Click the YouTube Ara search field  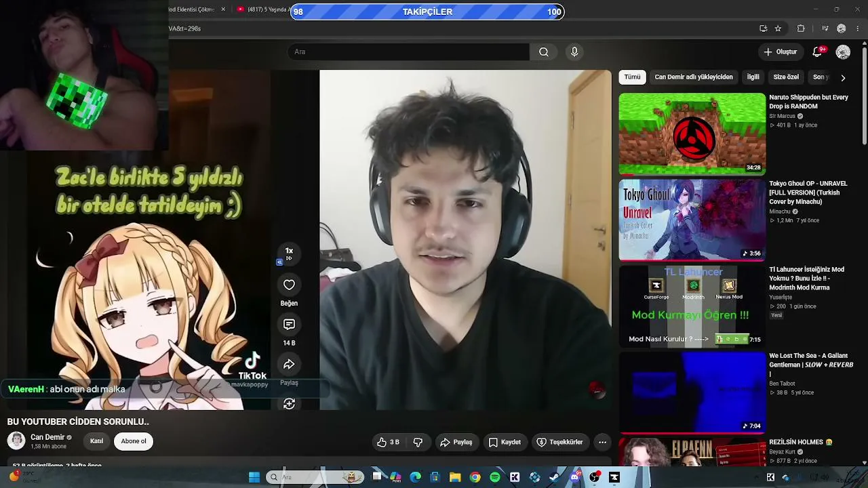[x=409, y=52]
